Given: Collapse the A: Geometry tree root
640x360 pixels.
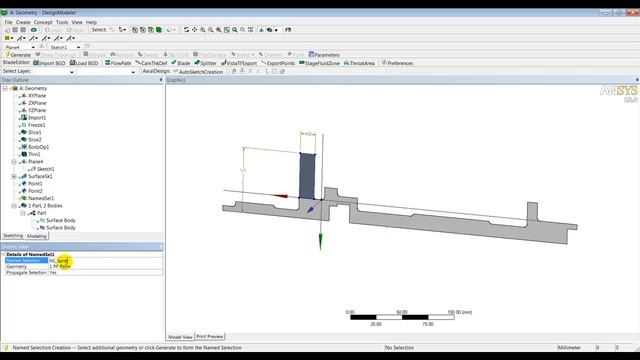Looking at the screenshot, I should click(5, 89).
